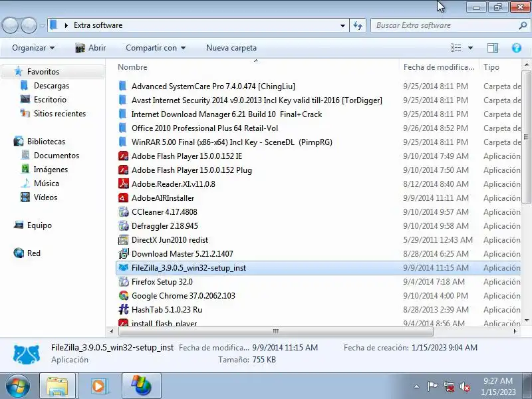Viewport: 532px width, 399px height.
Task: Select the WinRAR 5.00 Final folder icon
Action: pos(123,142)
